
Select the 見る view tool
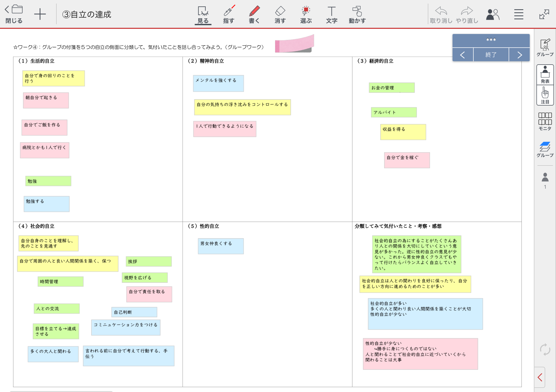tap(203, 14)
